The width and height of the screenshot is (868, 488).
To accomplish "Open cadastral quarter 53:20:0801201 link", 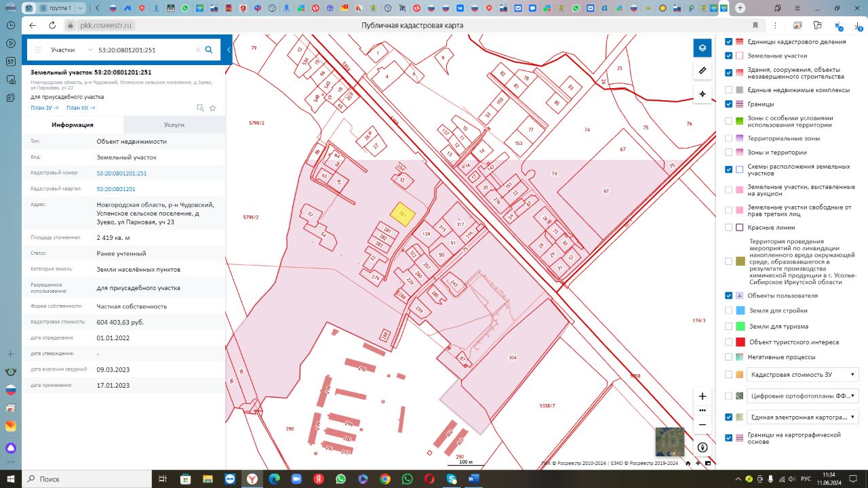I will click(x=116, y=189).
